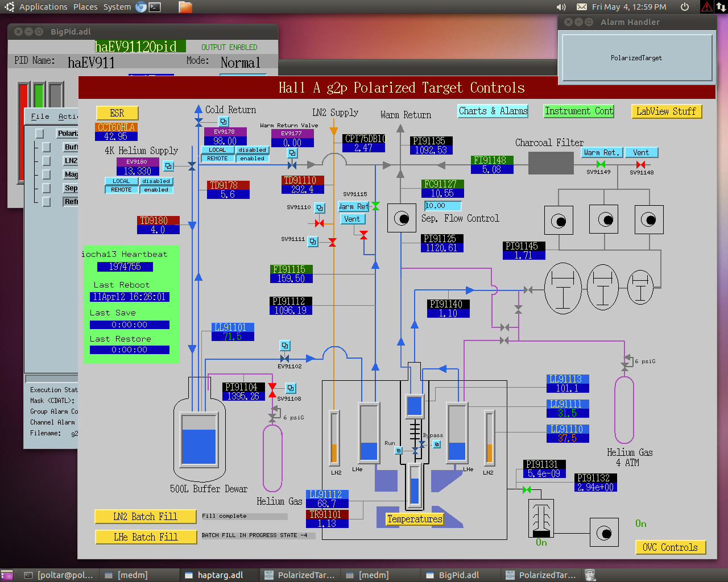Toggle the Alarm Handler LN2 checkbox
Viewport: 728px width, 582px height.
pyautogui.click(x=47, y=161)
